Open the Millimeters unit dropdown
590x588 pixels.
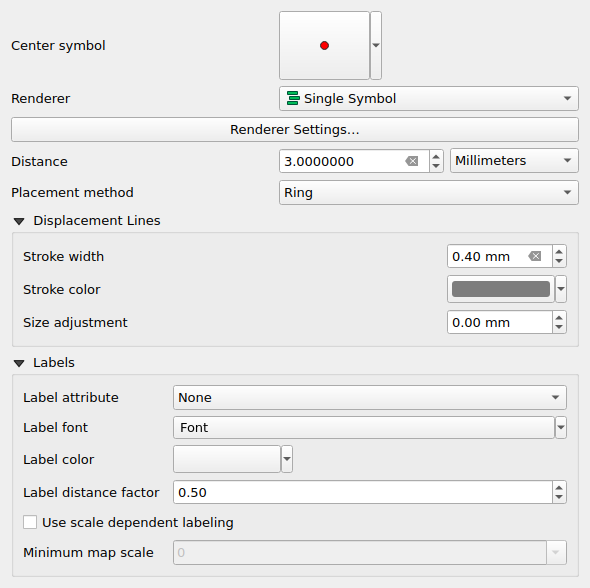(x=514, y=161)
